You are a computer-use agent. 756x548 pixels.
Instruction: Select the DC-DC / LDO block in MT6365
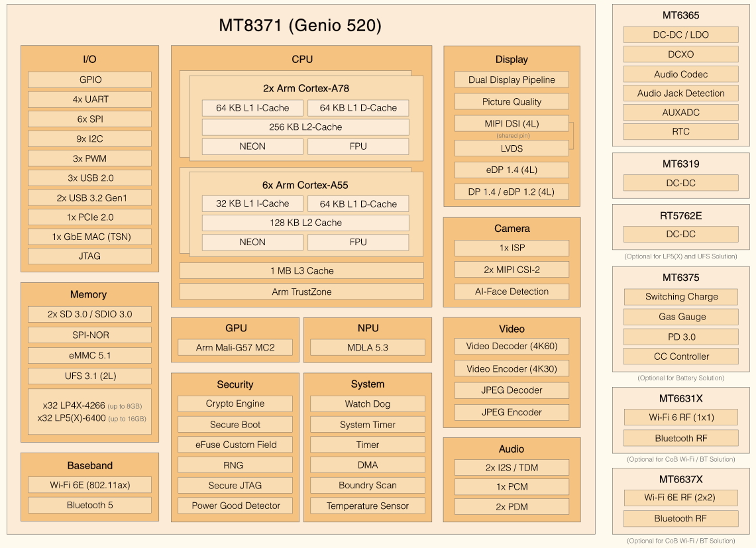680,34
